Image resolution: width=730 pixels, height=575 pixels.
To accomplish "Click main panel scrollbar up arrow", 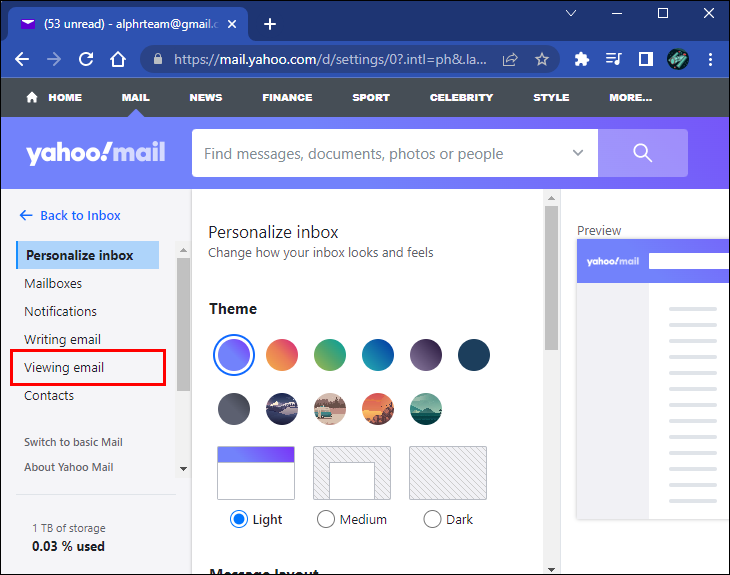I will (x=551, y=198).
